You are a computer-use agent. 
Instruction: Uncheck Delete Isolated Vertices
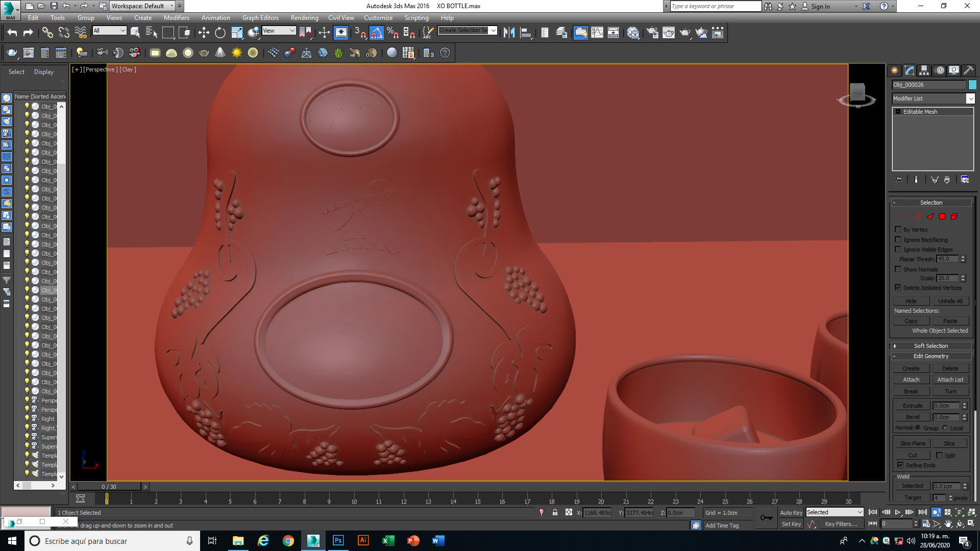(898, 288)
